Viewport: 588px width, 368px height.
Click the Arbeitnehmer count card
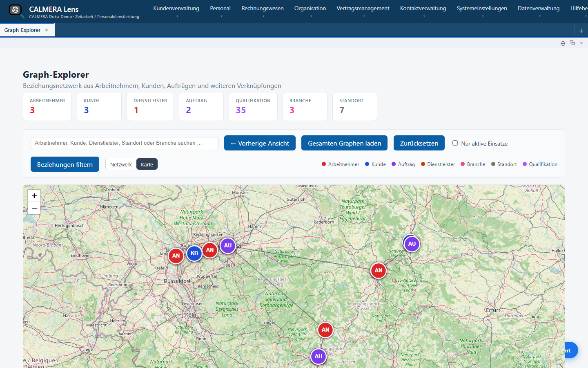pos(47,106)
